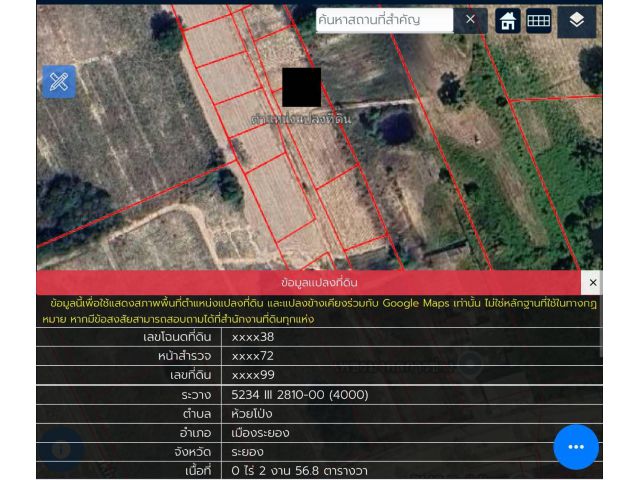Select the เลขโฉนดที่ดิน label
Image resolution: width=640 pixels, height=480 pixels.
click(x=177, y=337)
